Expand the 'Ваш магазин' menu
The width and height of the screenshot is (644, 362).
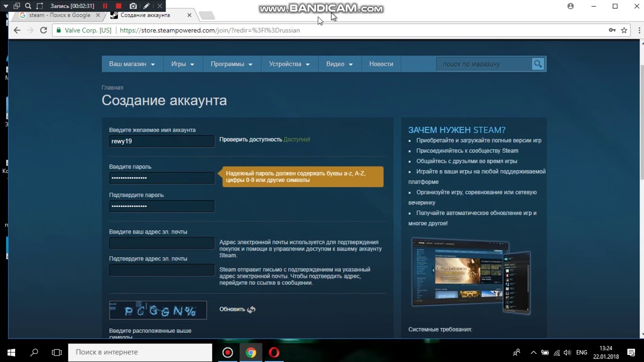pyautogui.click(x=132, y=64)
